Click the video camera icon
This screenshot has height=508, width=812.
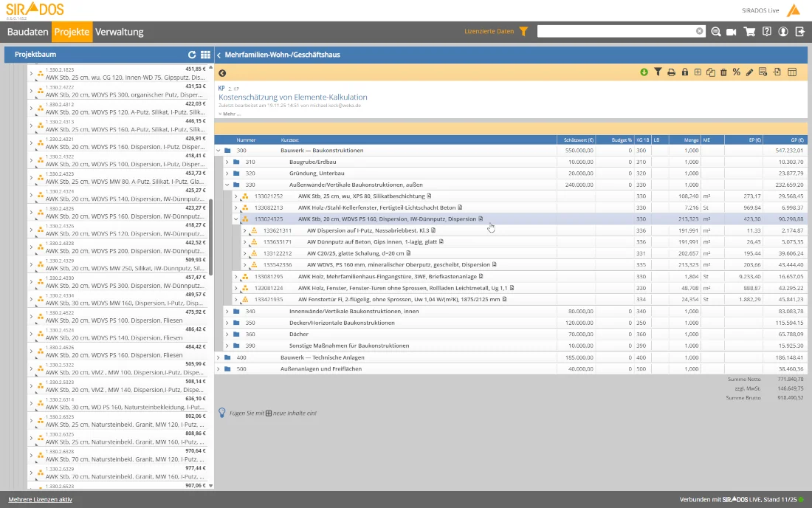pos(732,32)
